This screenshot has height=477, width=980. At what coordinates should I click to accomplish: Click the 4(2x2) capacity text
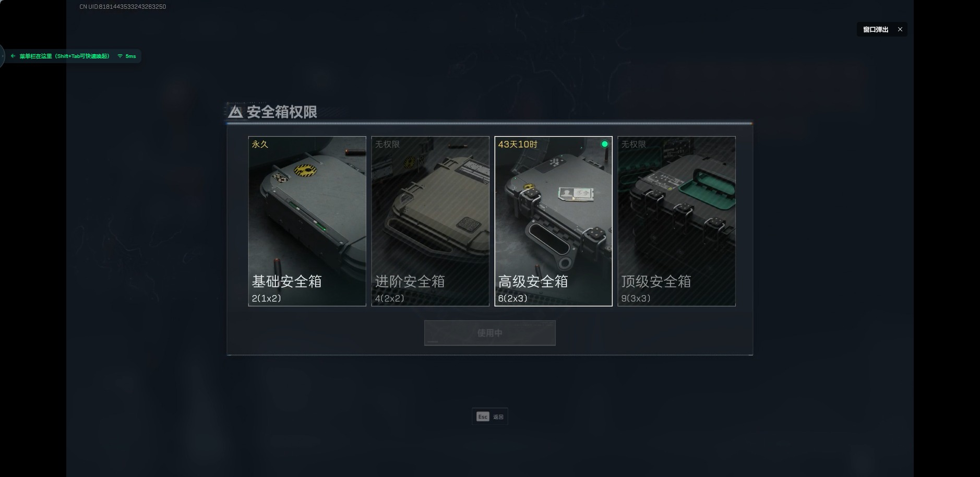click(389, 299)
